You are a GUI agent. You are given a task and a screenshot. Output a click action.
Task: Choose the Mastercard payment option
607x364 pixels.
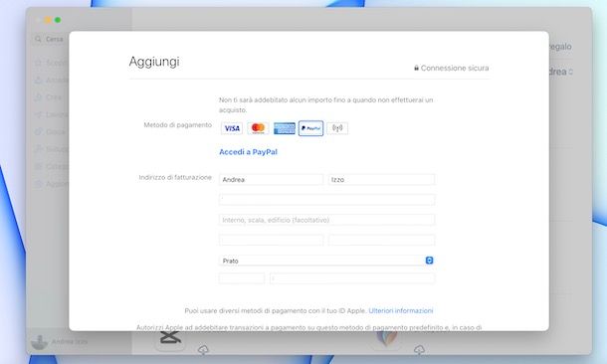coord(258,128)
